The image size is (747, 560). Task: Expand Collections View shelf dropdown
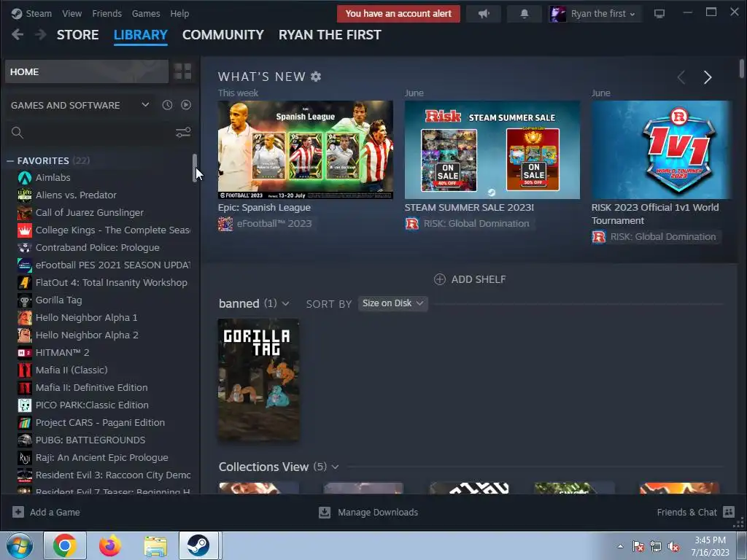pos(335,467)
